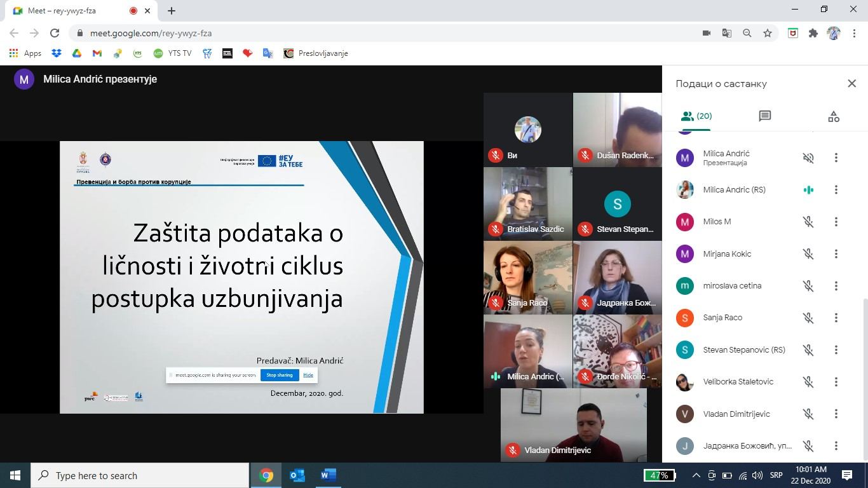Open more options for Vladan Dimitrijevic
This screenshot has height=488, width=868.
(x=836, y=414)
